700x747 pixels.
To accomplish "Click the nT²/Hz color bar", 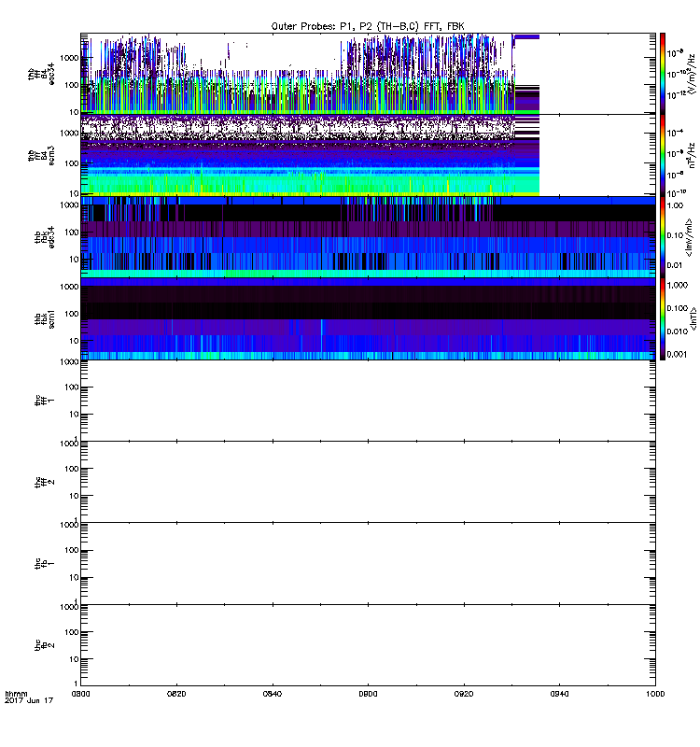I will [x=663, y=155].
